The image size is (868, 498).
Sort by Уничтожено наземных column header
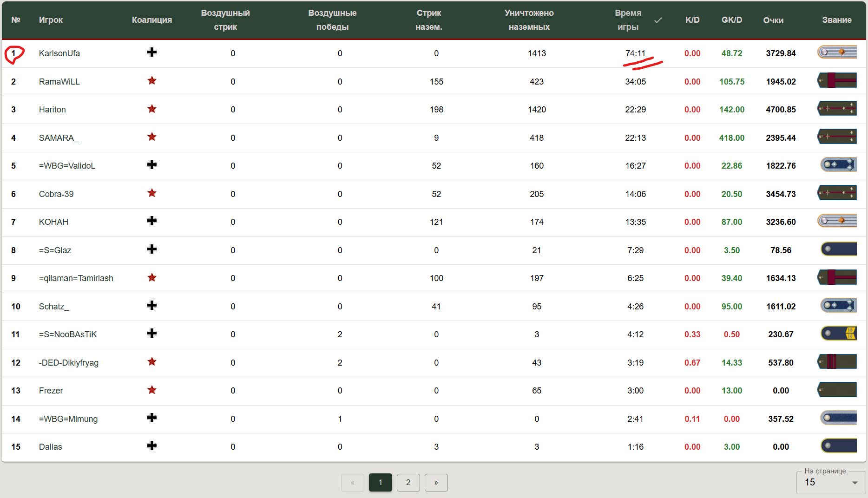[x=529, y=20]
